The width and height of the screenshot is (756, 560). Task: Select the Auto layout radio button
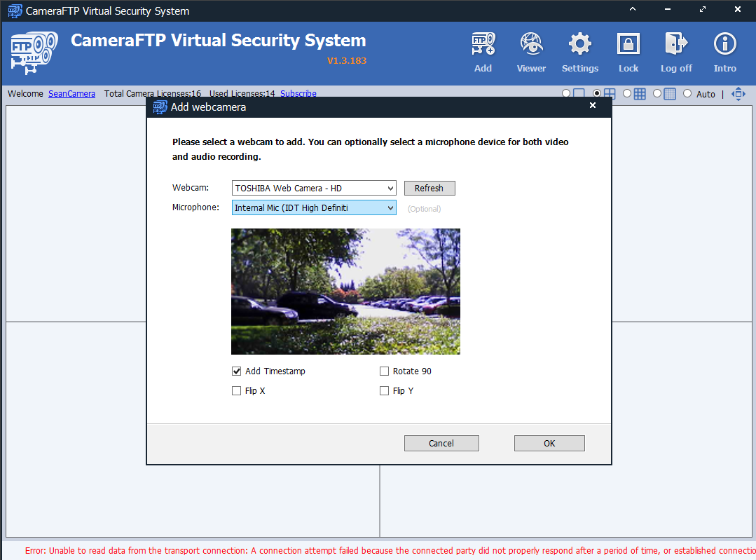[x=687, y=94]
